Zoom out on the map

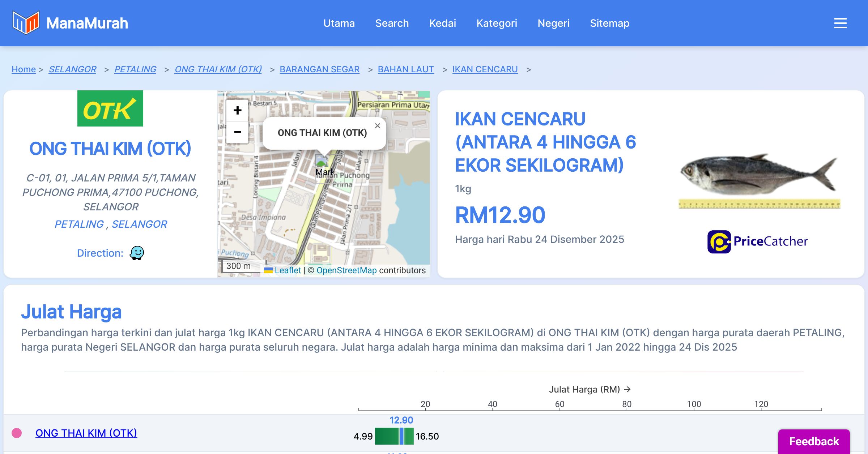pyautogui.click(x=237, y=132)
